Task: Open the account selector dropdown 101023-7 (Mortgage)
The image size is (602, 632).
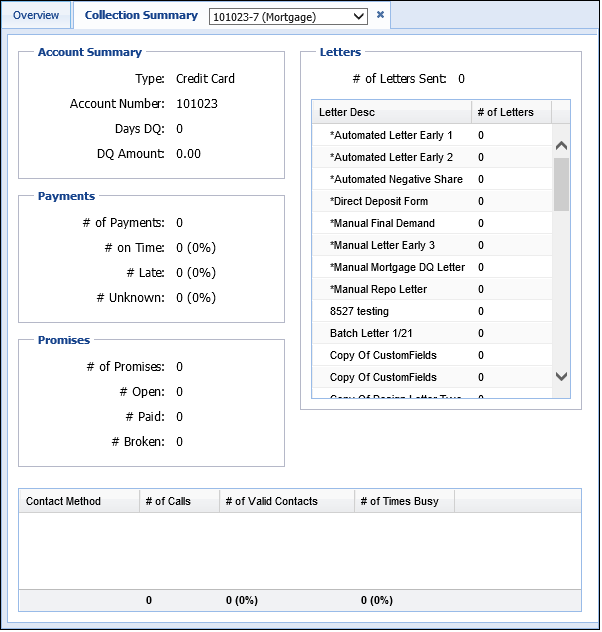Action: (288, 17)
